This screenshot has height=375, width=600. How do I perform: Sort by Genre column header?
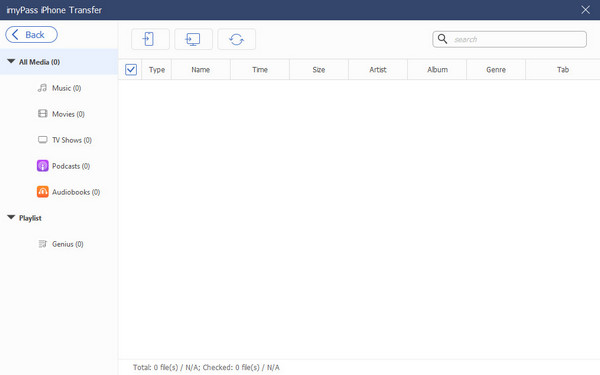(496, 70)
